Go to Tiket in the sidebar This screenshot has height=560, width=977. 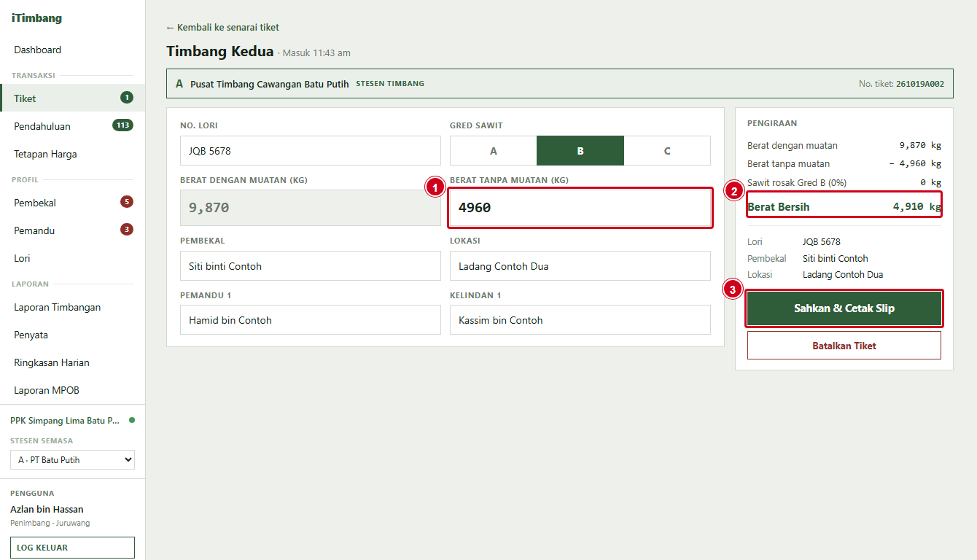[72, 98]
